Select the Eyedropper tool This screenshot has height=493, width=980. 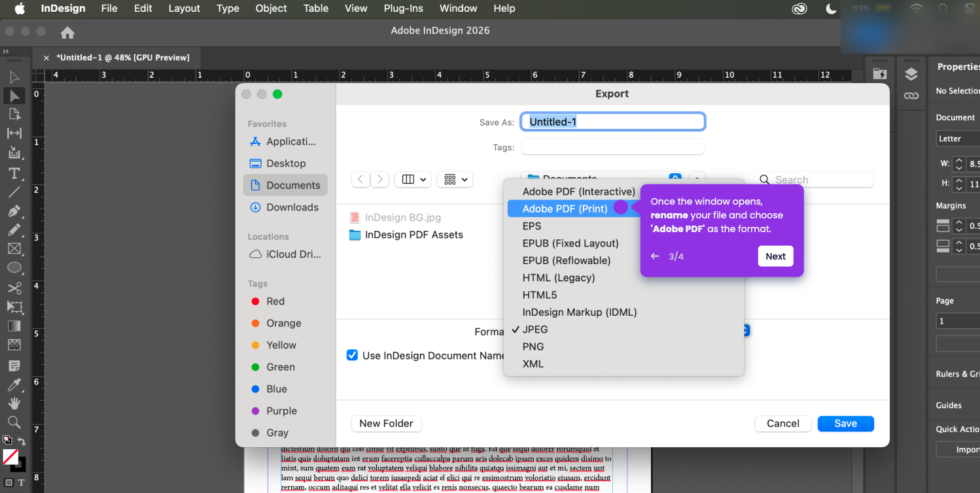tap(14, 384)
